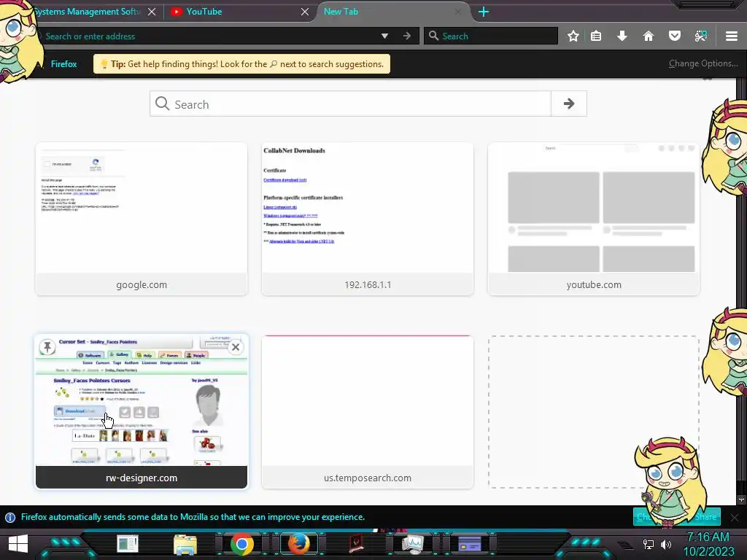Open the hamburger menu
747x560 pixels.
(x=732, y=36)
